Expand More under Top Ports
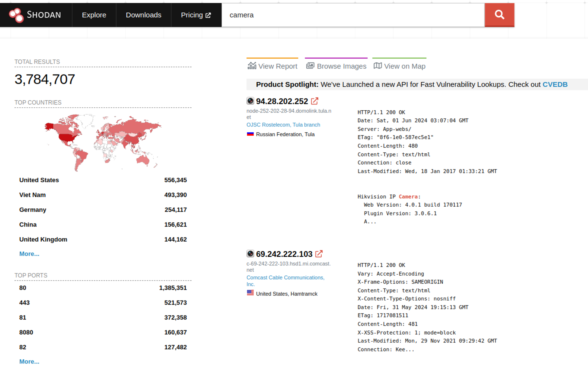Viewport: 588px width, 372px height. coord(29,361)
